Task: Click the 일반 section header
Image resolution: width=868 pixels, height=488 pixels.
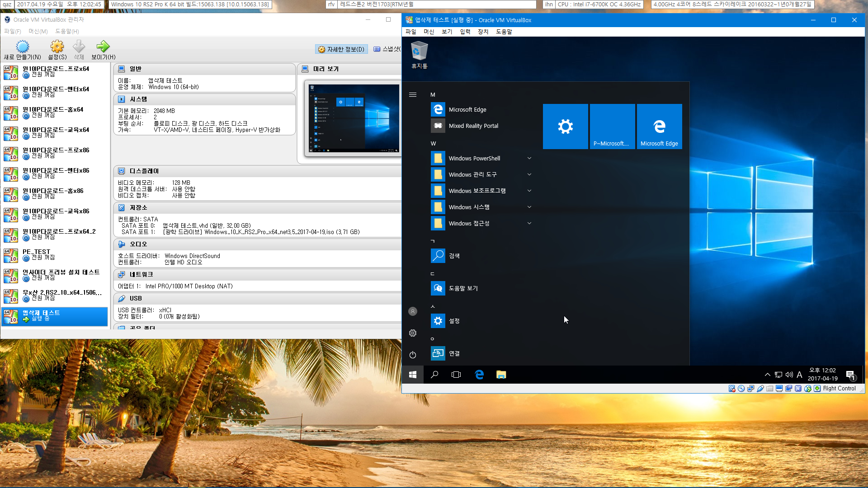Action: (x=204, y=69)
